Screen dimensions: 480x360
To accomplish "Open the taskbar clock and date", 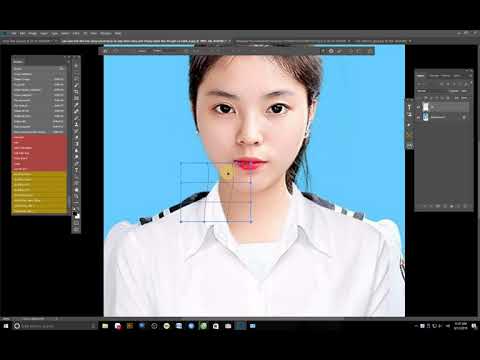I will pos(461,326).
